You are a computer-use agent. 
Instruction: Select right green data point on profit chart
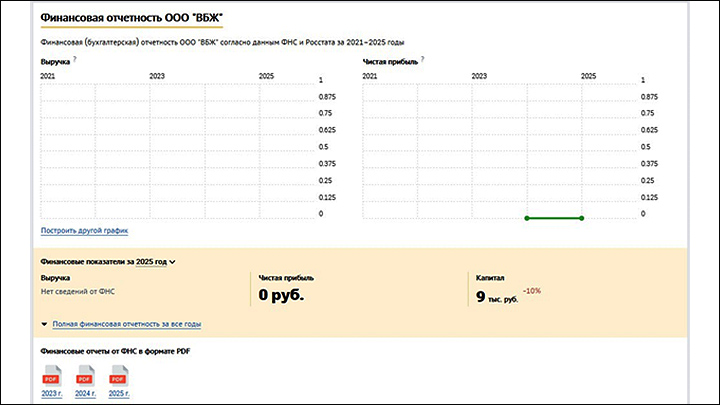[x=581, y=218]
